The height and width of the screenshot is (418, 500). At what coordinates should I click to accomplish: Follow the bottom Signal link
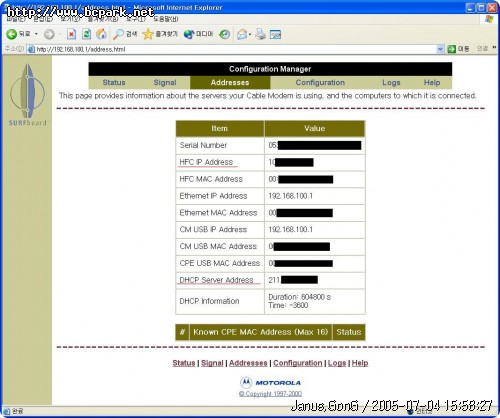pos(212,363)
